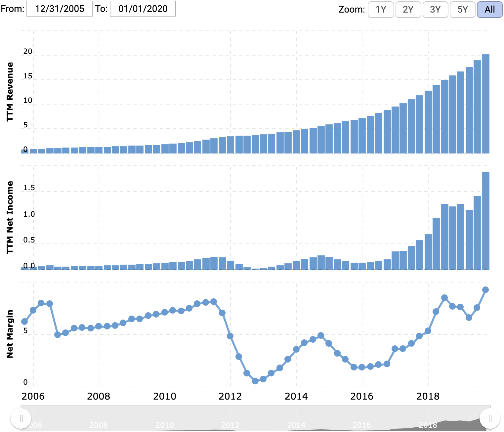Click the first Net Margin data point
The image size is (504, 432).
24,322
